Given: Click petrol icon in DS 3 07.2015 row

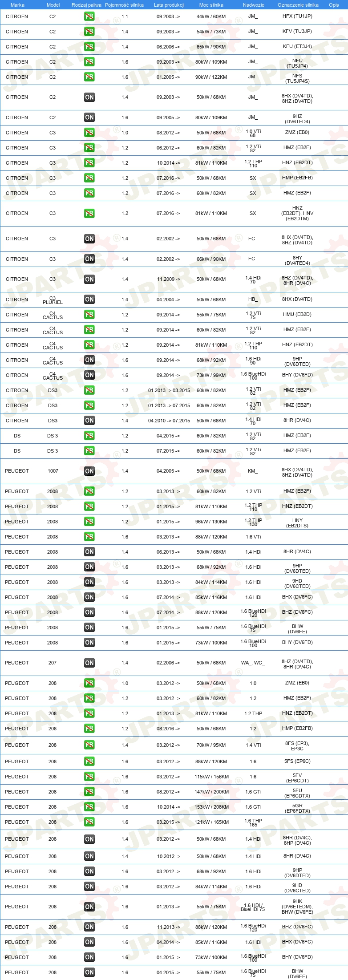Looking at the screenshot, I should point(89,451).
